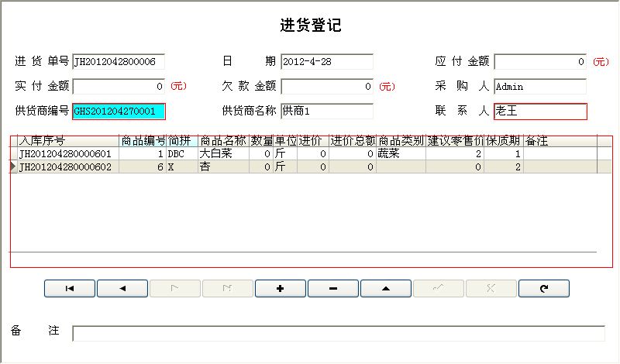
Task: Click the 实付金额 input box
Action: (119, 86)
